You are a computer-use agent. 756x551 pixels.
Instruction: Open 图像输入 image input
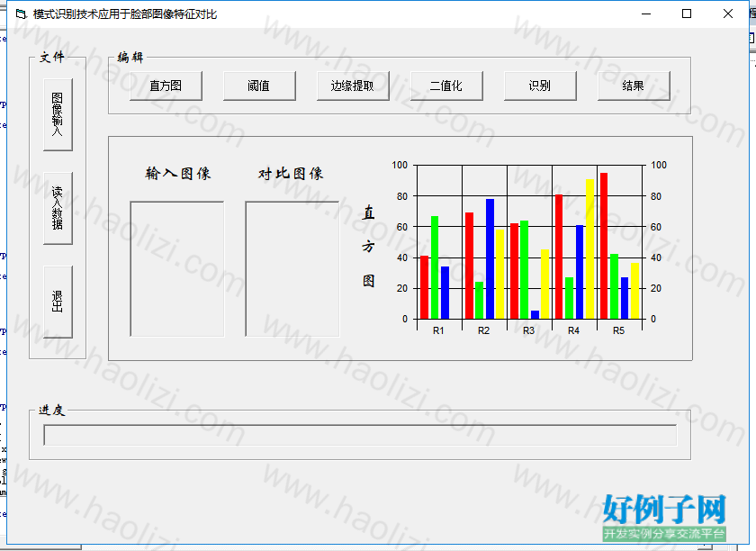coord(58,114)
